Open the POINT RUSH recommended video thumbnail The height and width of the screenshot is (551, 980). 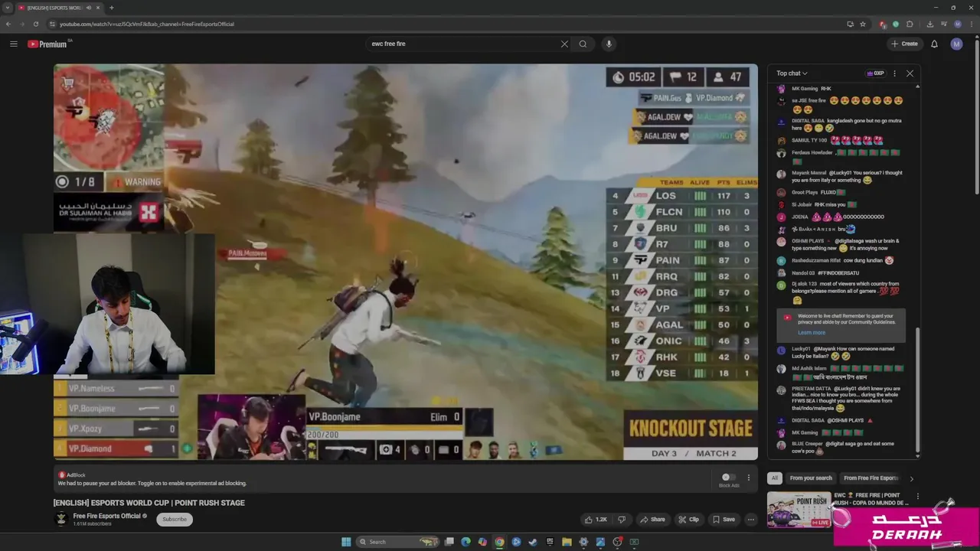[799, 510]
